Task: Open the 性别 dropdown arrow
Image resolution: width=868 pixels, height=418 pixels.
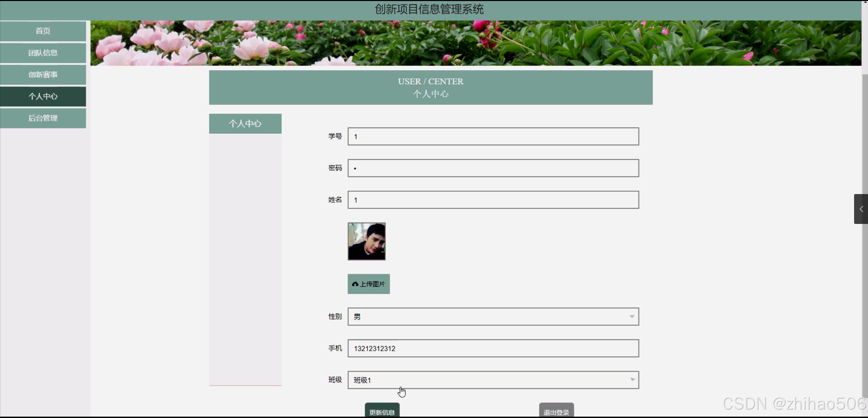Action: [632, 317]
